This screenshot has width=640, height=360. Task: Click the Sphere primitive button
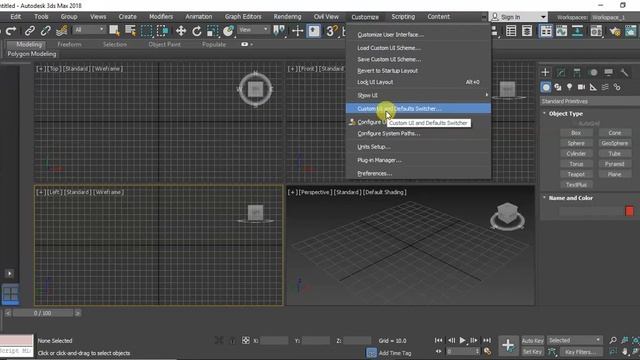[x=576, y=143]
